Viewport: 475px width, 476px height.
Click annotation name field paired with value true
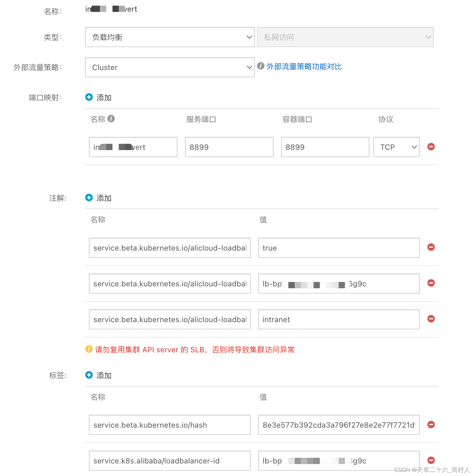(x=170, y=248)
